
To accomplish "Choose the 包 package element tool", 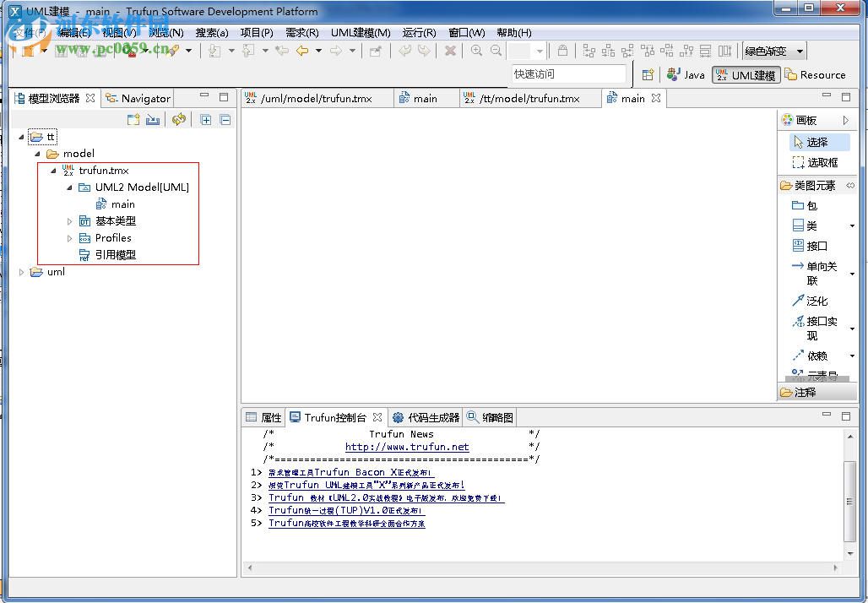I will tap(811, 205).
